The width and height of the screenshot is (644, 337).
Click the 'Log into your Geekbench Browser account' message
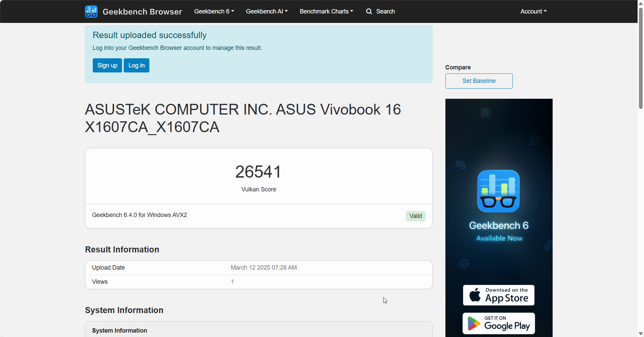pos(177,48)
